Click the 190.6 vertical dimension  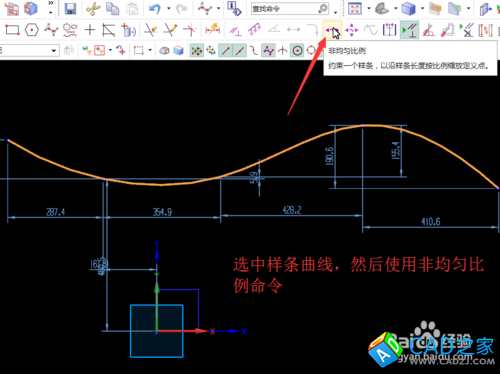click(329, 156)
